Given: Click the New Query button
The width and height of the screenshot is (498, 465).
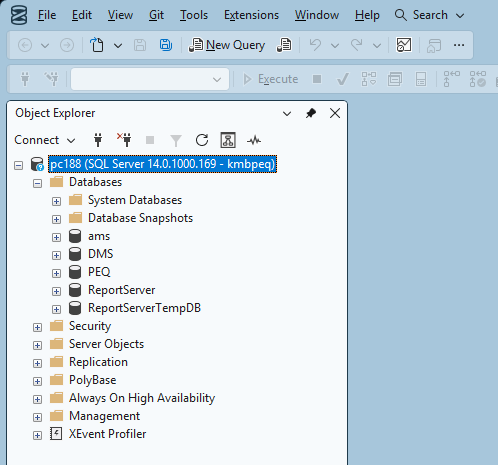Looking at the screenshot, I should click(x=227, y=45).
